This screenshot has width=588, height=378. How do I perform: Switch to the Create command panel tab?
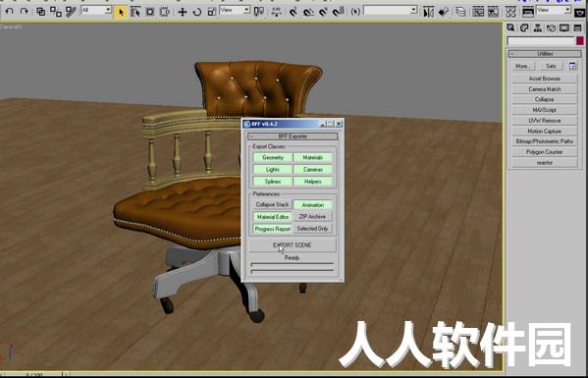510,28
